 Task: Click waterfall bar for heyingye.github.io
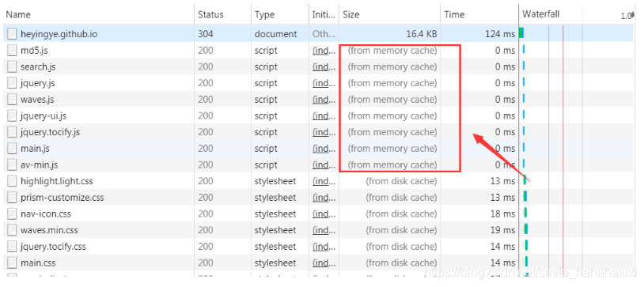[x=521, y=33]
